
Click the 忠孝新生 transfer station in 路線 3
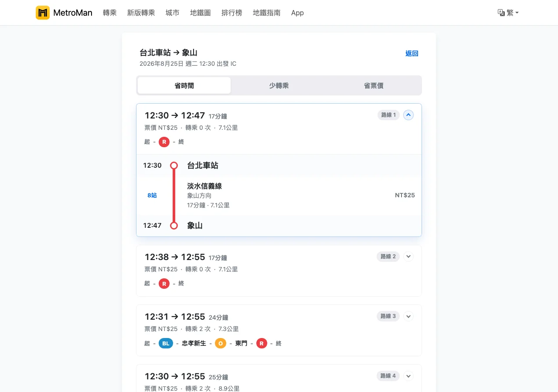click(x=194, y=343)
